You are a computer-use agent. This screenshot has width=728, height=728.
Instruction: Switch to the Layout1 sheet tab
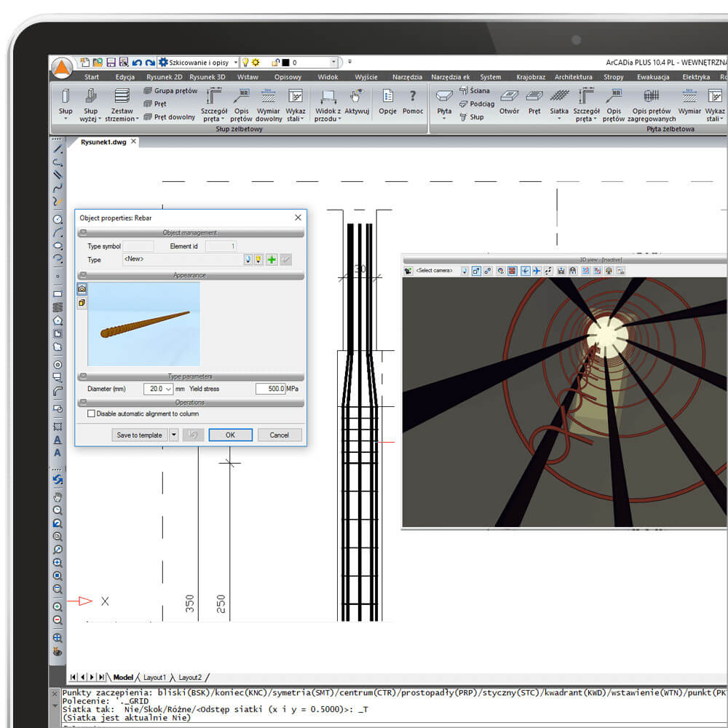click(154, 677)
